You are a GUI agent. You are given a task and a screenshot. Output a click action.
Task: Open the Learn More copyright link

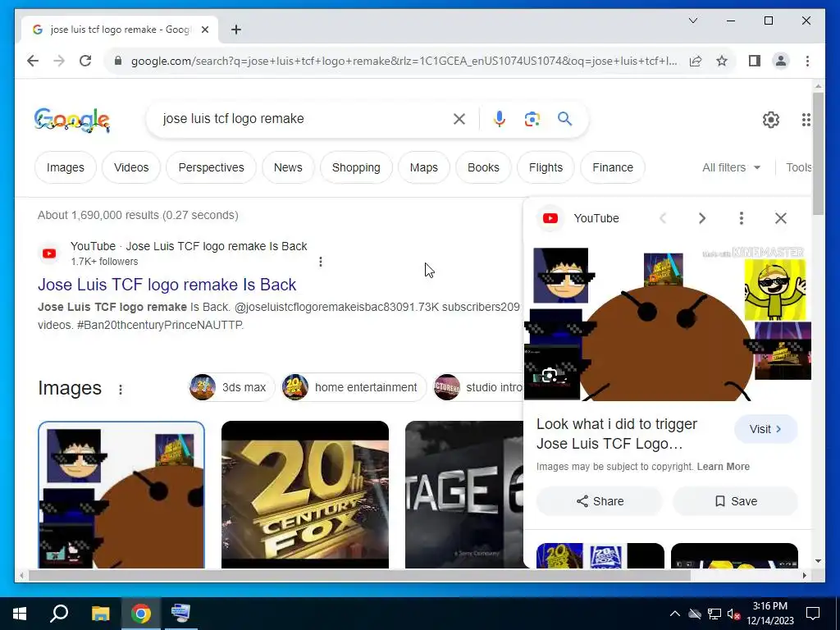[x=723, y=467]
